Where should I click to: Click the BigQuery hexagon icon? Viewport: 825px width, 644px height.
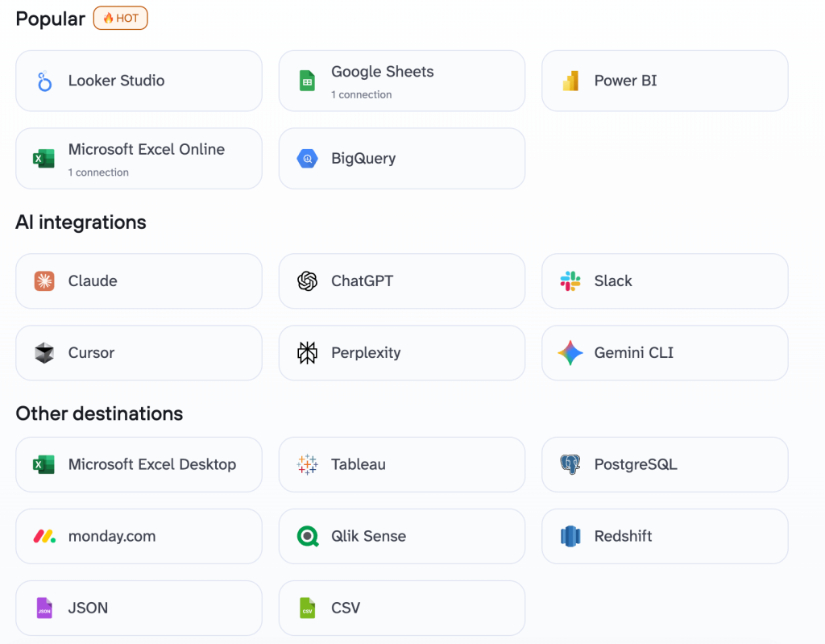[x=307, y=159]
